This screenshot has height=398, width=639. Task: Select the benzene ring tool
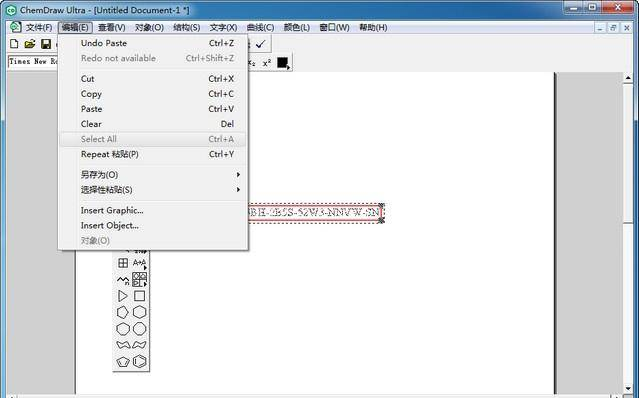(x=139, y=361)
